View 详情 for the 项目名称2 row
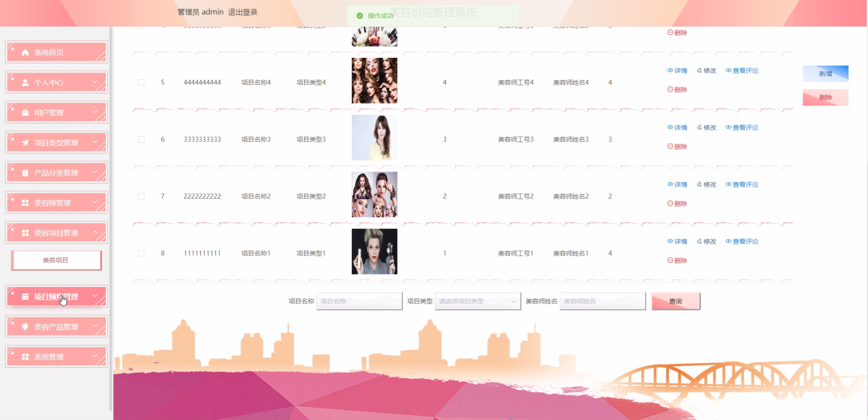 (677, 184)
